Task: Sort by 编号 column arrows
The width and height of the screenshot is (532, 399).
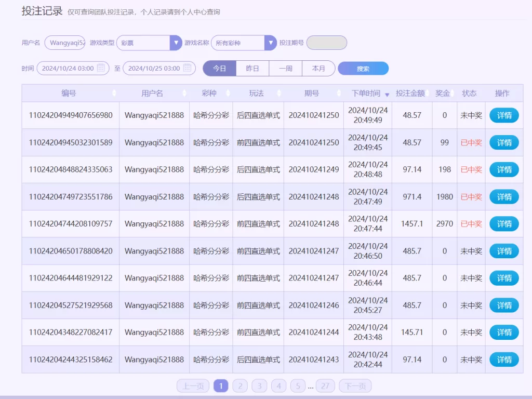Action: [114, 94]
